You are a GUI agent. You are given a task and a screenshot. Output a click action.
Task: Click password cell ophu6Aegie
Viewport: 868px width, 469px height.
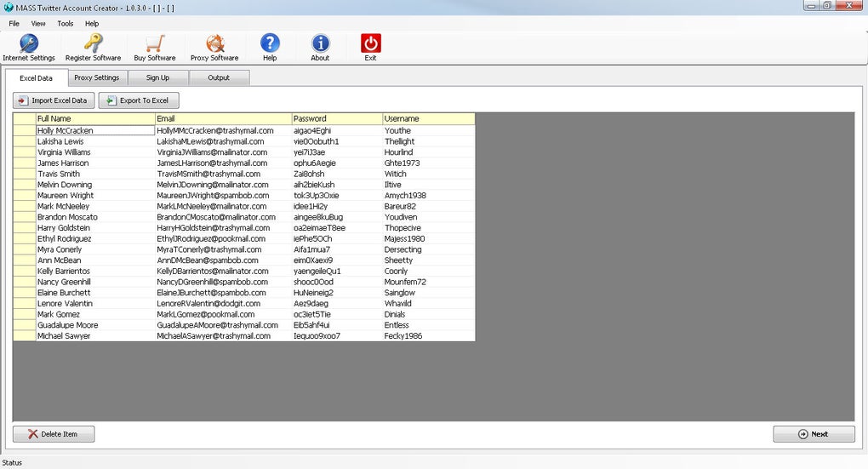point(337,163)
